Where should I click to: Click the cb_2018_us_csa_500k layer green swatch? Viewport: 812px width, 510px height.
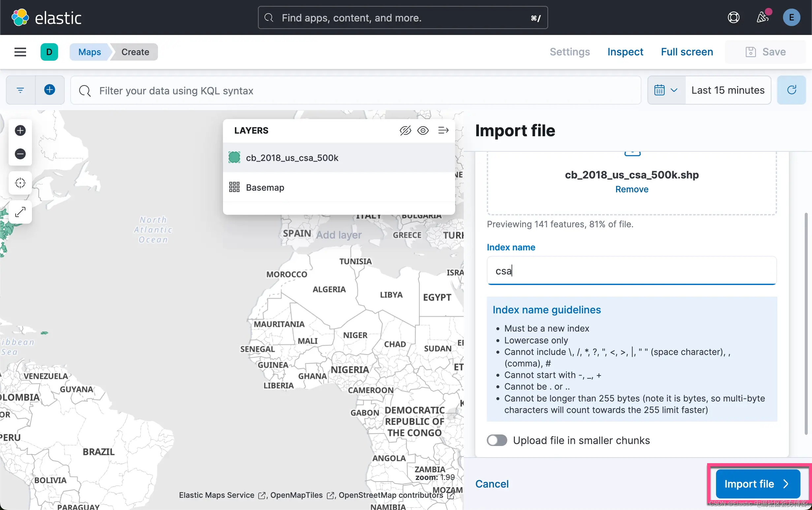pos(234,158)
